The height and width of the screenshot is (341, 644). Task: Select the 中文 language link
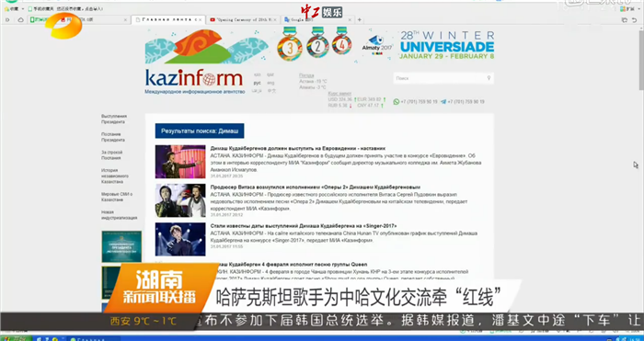pyautogui.click(x=271, y=91)
